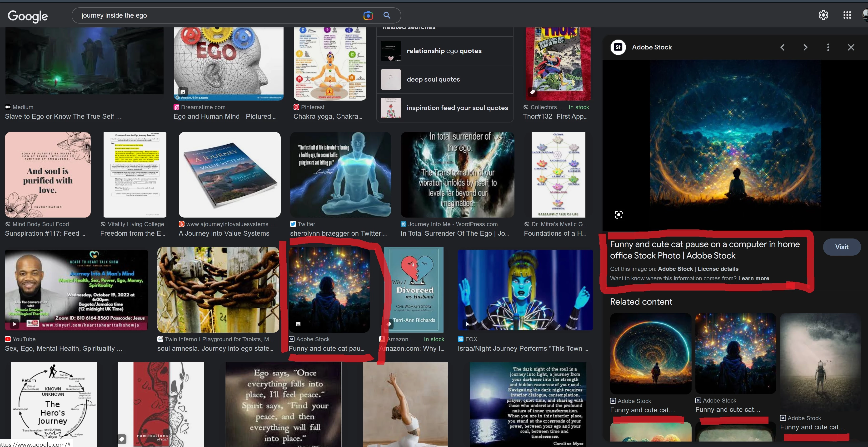Viewport: 868px width, 447px height.
Task: Return to the Google homepage via logo
Action: tap(28, 16)
